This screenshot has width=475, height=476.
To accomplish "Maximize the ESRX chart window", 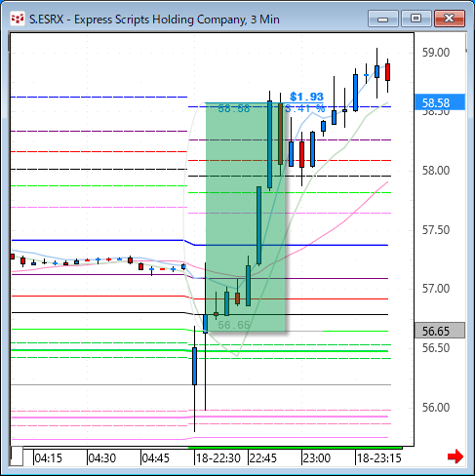I will (x=416, y=19).
